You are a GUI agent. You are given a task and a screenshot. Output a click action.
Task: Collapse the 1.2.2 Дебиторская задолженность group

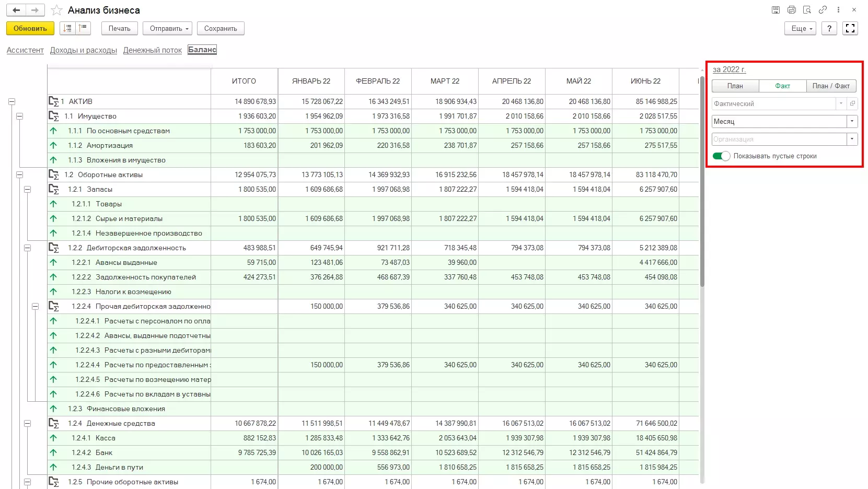(27, 248)
